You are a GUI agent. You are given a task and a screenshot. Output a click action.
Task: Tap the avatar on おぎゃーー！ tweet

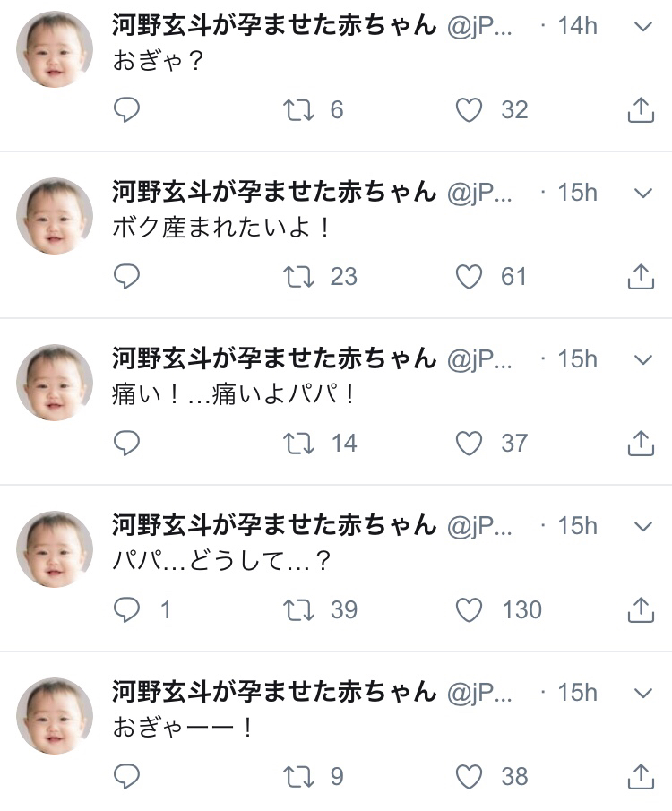pyautogui.click(x=55, y=716)
